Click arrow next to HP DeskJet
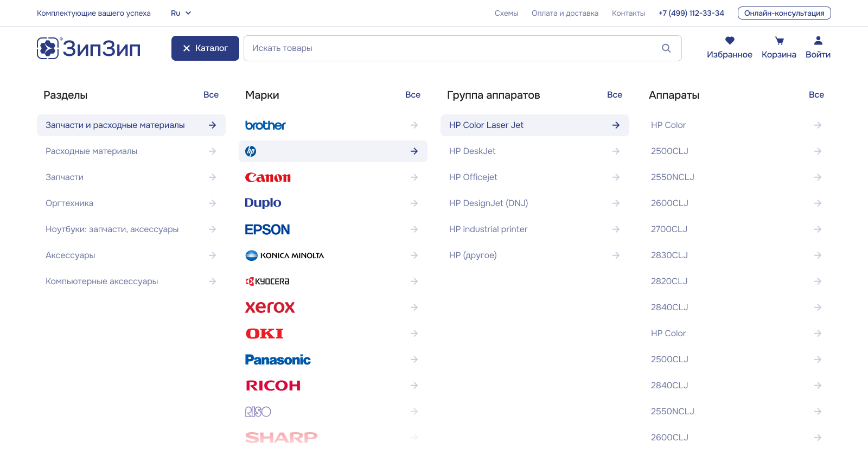The height and width of the screenshot is (455, 868). tap(616, 151)
